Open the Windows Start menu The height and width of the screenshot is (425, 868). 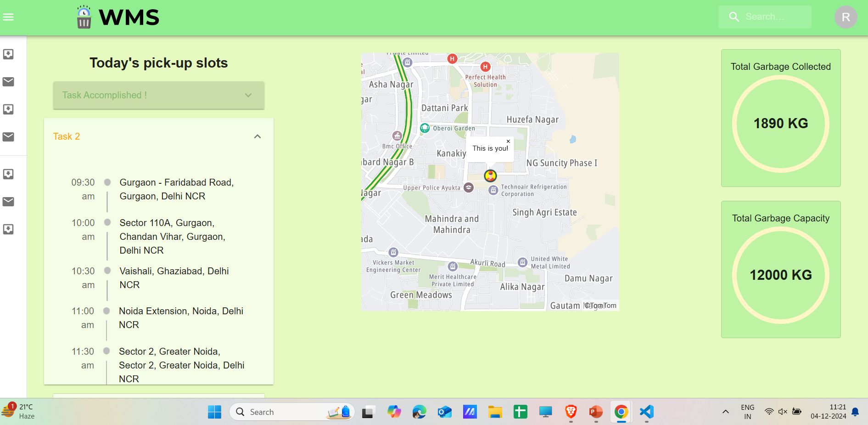click(x=215, y=412)
